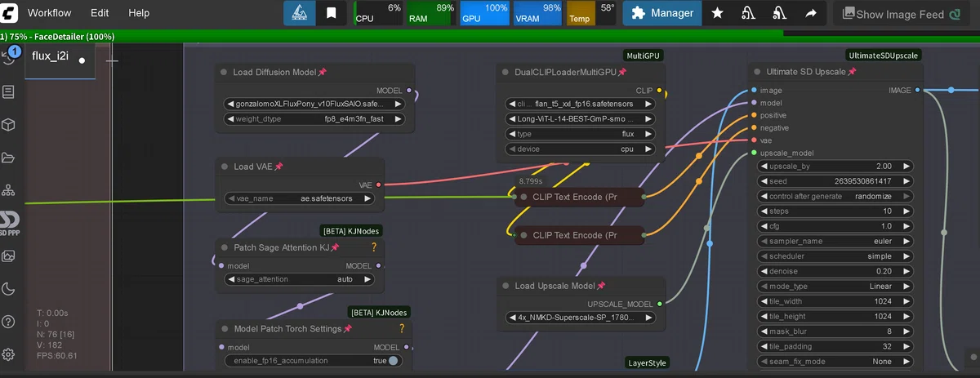The width and height of the screenshot is (980, 378).
Task: Open the vae_name ae.safetensors selector
Action: click(299, 198)
